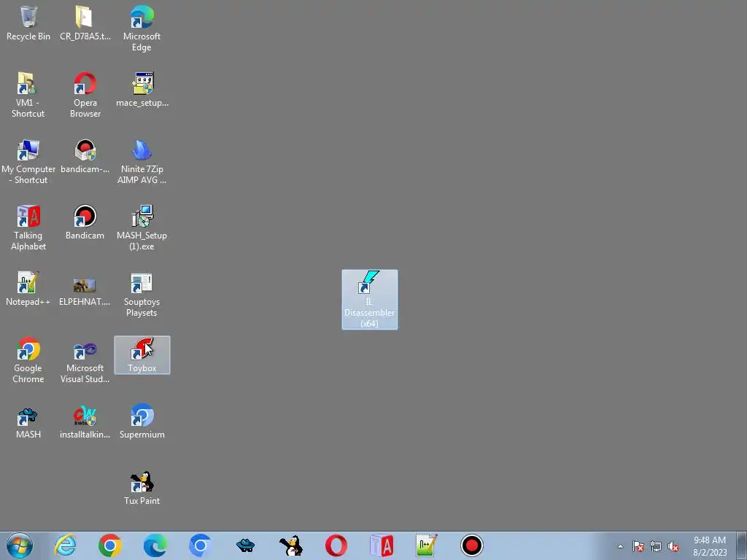
Task: Launch Opera from the taskbar
Action: [336, 545]
